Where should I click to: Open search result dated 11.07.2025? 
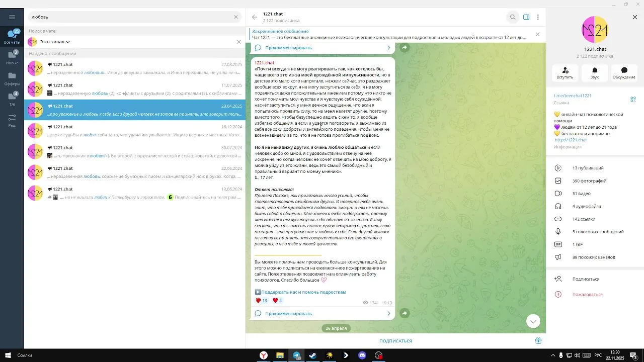(135, 89)
